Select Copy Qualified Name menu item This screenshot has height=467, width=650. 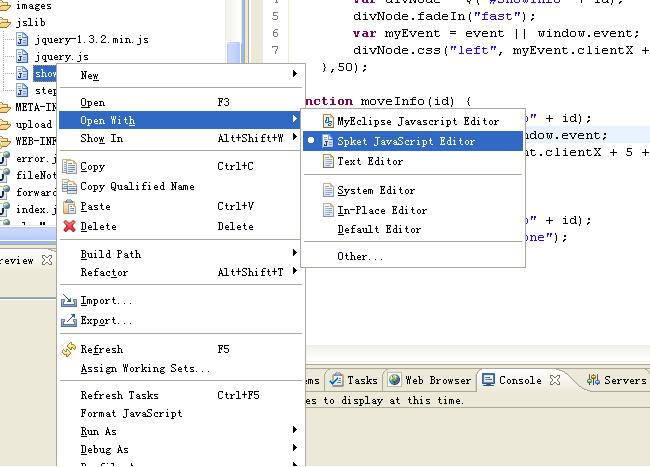pos(181,186)
